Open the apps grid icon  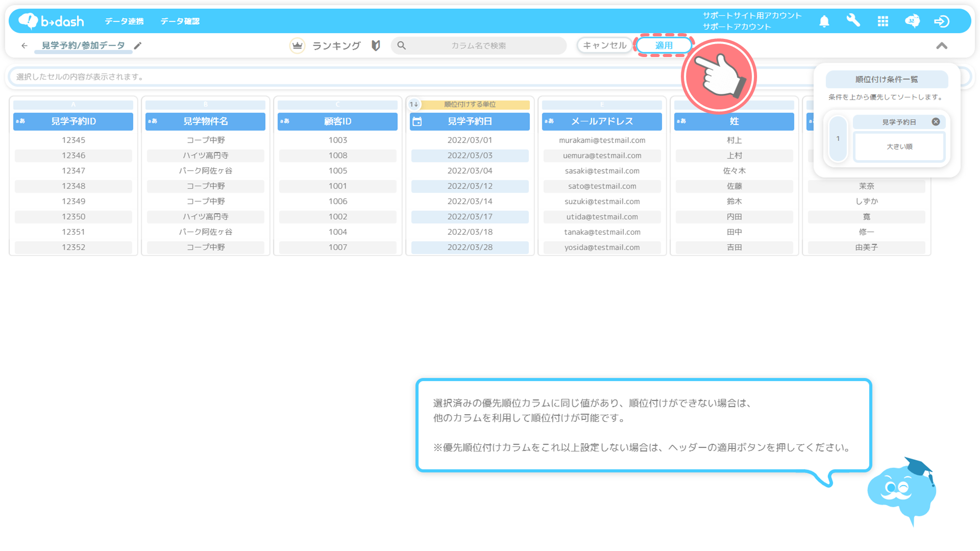[883, 21]
